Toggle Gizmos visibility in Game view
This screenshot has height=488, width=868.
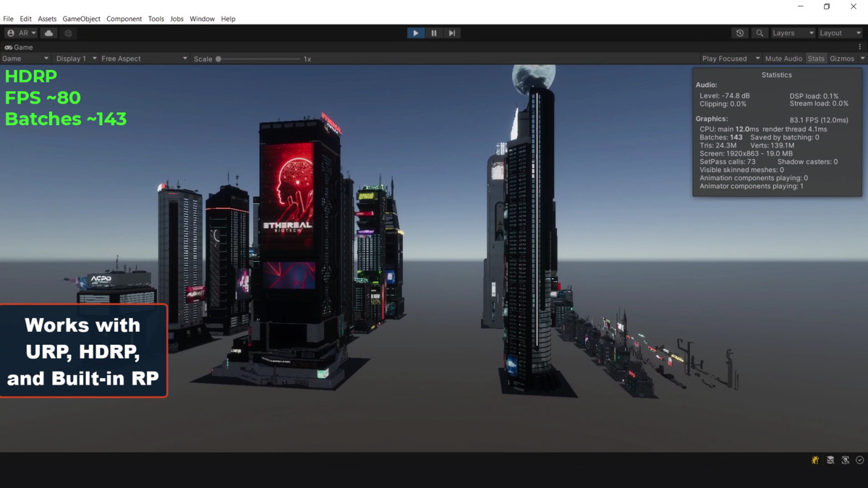[843, 58]
